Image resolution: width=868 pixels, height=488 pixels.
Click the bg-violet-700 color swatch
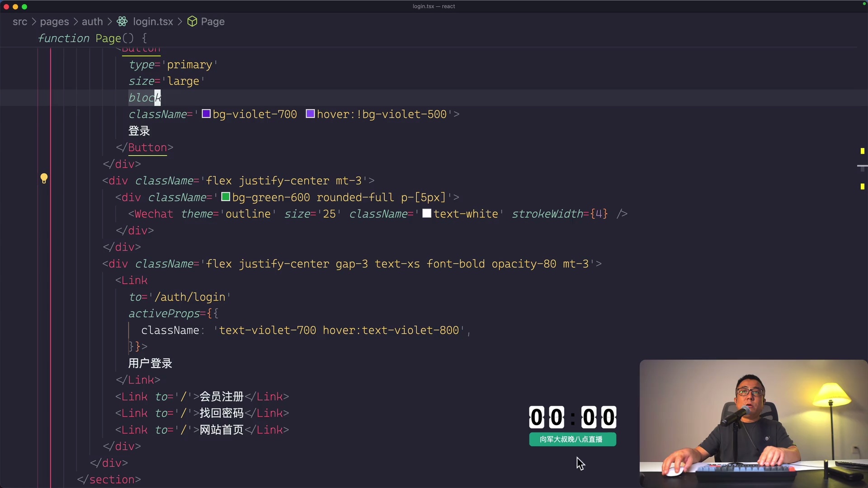[206, 114]
